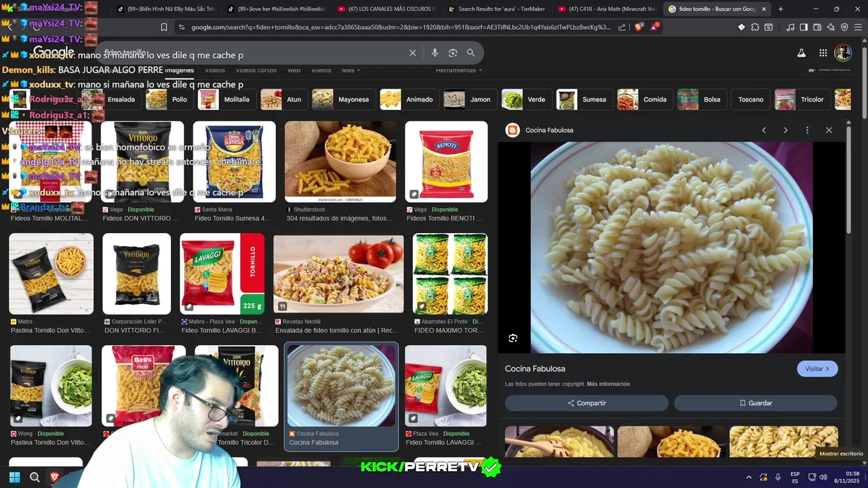Open Google Lens image search icon
The image size is (868, 488).
pos(452,53)
